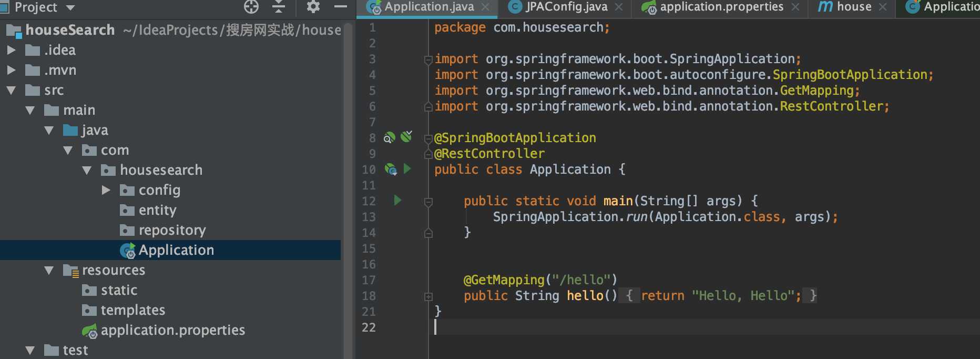Click the Project panel scrollbar
980x359 pixels.
click(348, 190)
